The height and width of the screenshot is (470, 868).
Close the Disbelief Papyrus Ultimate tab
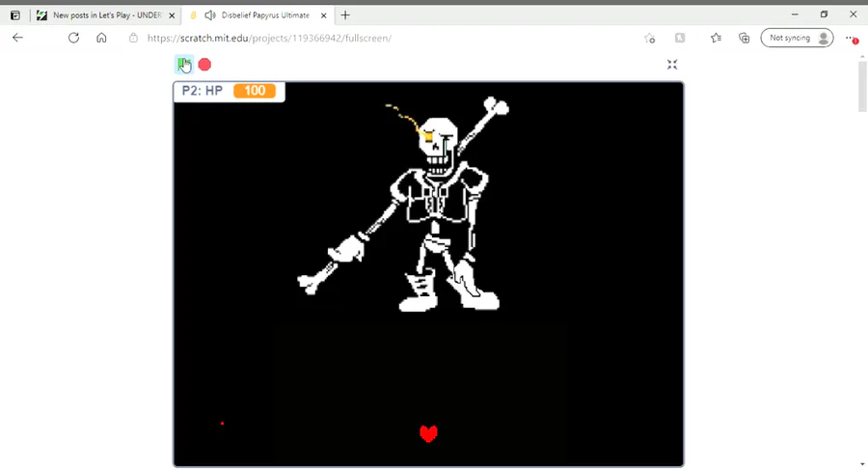pos(324,15)
